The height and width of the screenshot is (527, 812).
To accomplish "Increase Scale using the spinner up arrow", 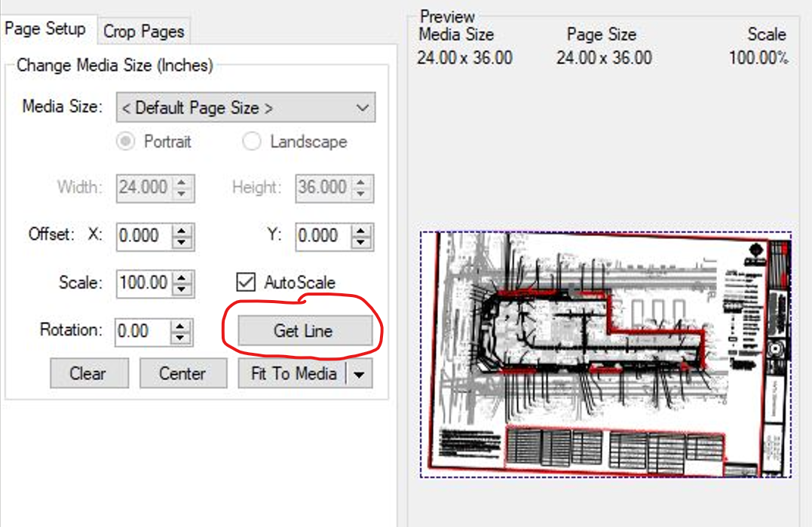I will [182, 278].
